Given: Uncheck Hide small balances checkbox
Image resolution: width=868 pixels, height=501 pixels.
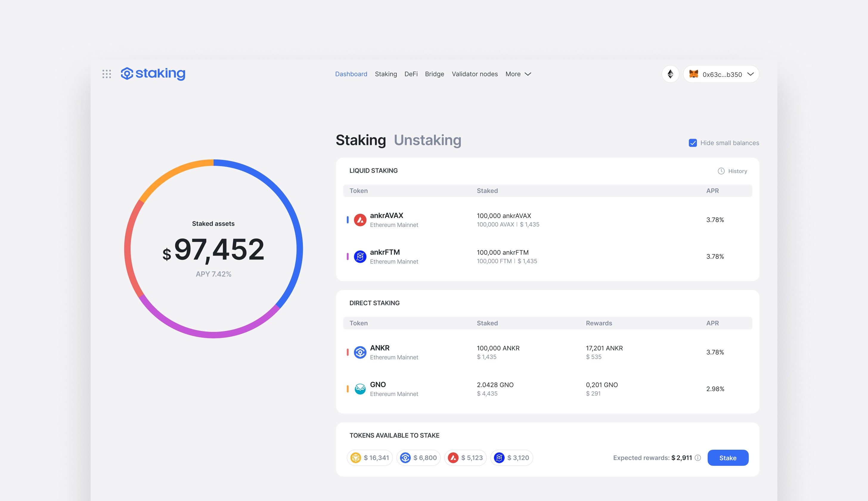Looking at the screenshot, I should coord(693,143).
